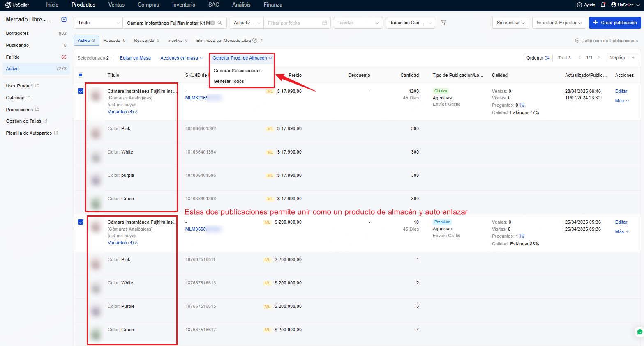Image resolution: width=644 pixels, height=346 pixels.
Task: Switch to the Inactiva tab
Action: 178,41
